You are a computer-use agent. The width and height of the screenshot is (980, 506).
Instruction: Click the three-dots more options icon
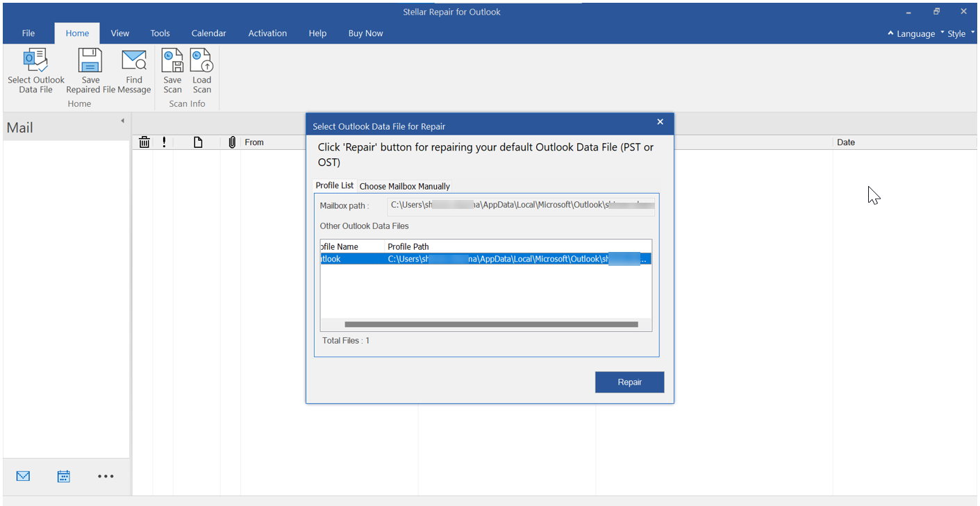coord(105,476)
